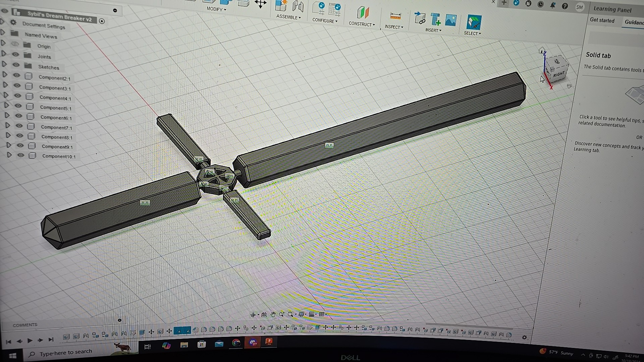Viewport: 644px width, 362px height.
Task: Click the SM user profile avatar
Action: tap(579, 7)
